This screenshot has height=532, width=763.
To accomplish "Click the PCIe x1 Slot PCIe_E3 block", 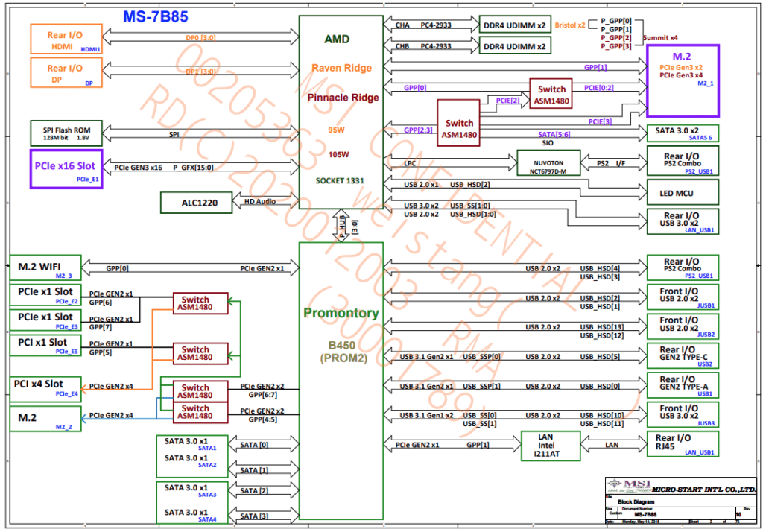I will pos(45,320).
